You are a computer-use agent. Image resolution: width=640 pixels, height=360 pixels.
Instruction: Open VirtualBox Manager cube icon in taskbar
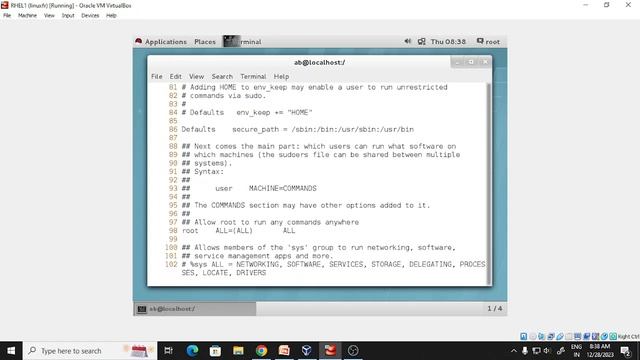click(307, 351)
